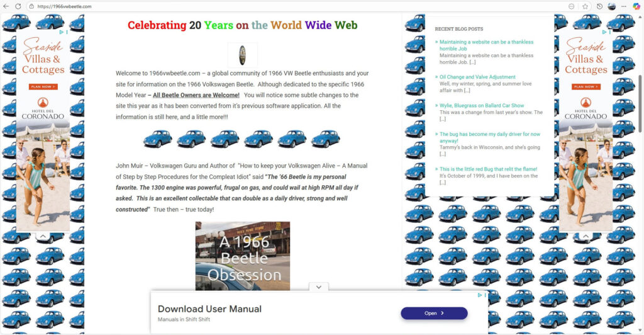This screenshot has width=644, height=335.
Task: Click the browser three-dot menu icon
Action: pyautogui.click(x=624, y=6)
